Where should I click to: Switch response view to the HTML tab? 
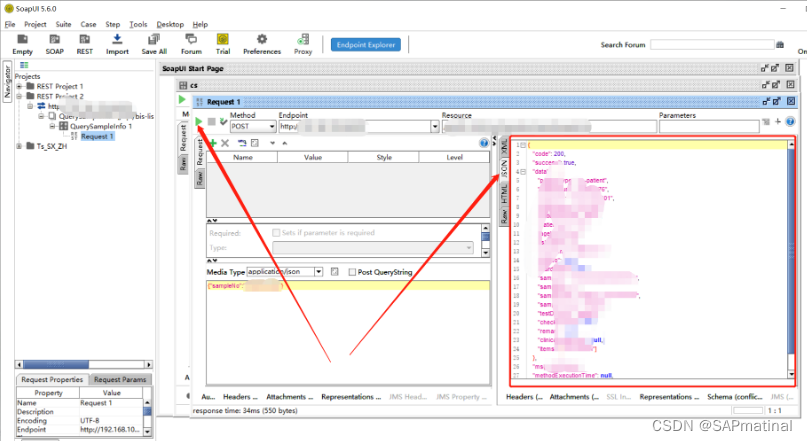pos(504,193)
